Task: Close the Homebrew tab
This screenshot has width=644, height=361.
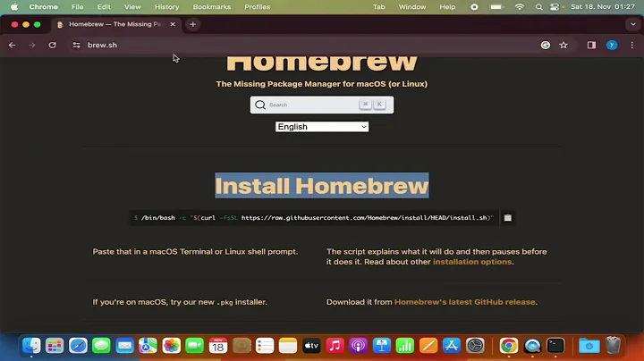Action: coord(173,24)
